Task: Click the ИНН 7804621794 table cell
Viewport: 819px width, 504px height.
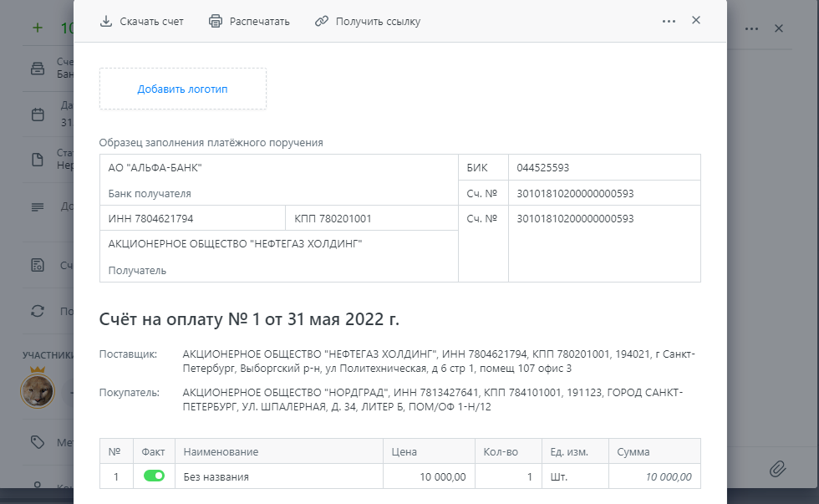Action: click(193, 218)
